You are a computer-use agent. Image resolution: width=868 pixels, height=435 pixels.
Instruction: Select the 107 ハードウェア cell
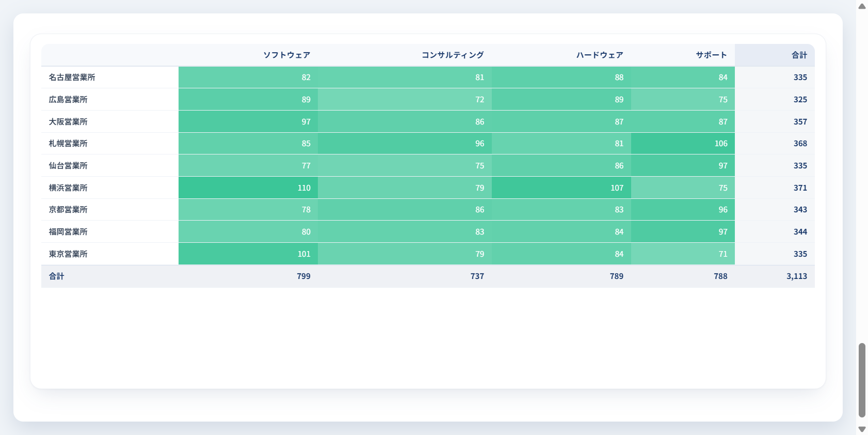click(x=561, y=188)
